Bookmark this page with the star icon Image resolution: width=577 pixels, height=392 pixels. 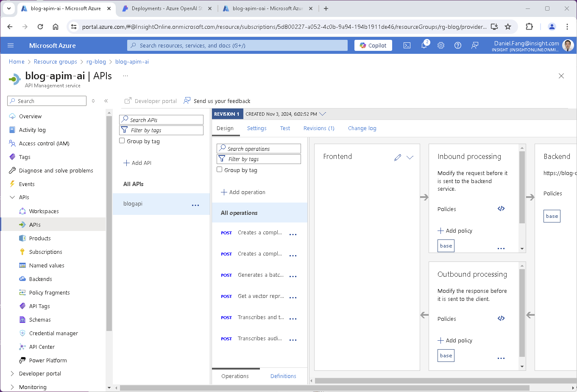508,27
